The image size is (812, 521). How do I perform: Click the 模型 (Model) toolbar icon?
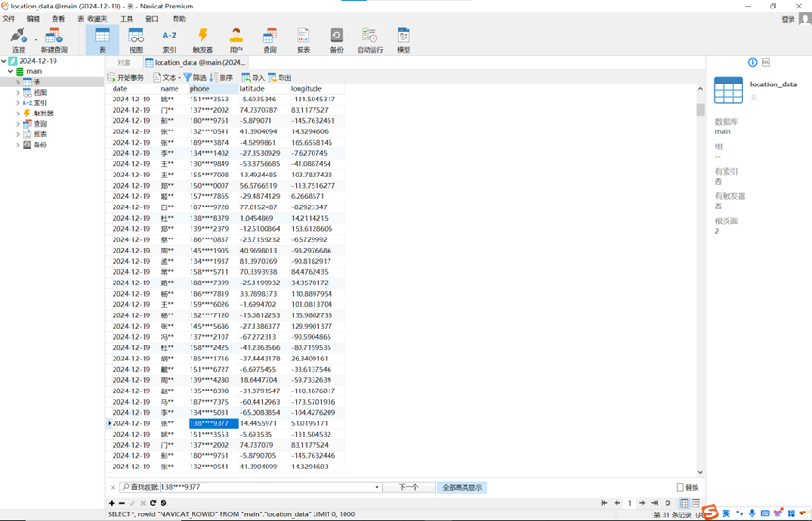404,39
